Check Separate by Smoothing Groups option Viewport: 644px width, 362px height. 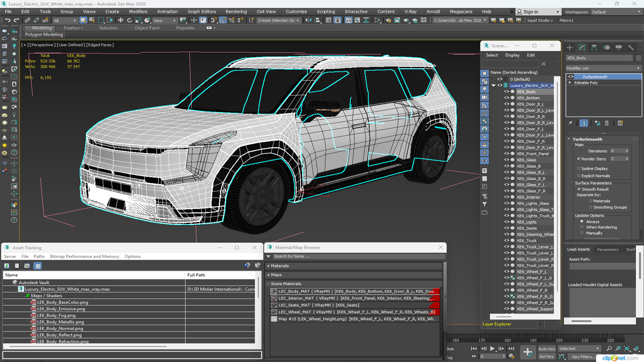591,207
